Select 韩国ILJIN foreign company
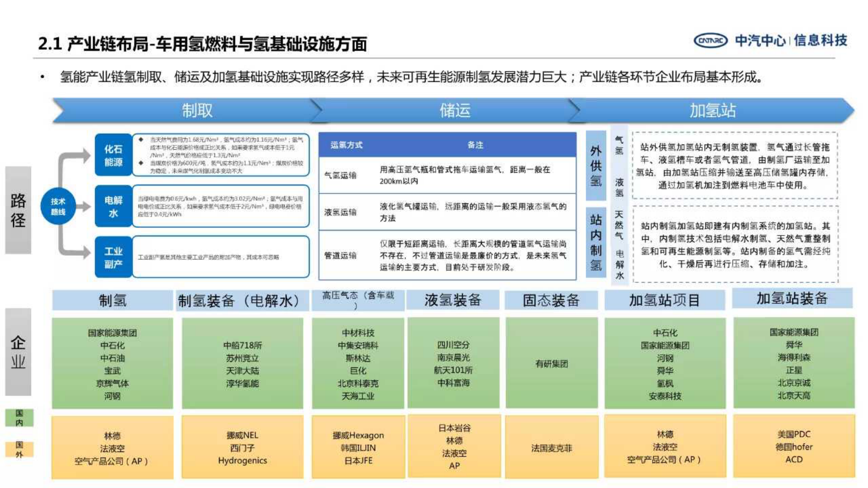The height and width of the screenshot is (488, 868). coord(358,448)
